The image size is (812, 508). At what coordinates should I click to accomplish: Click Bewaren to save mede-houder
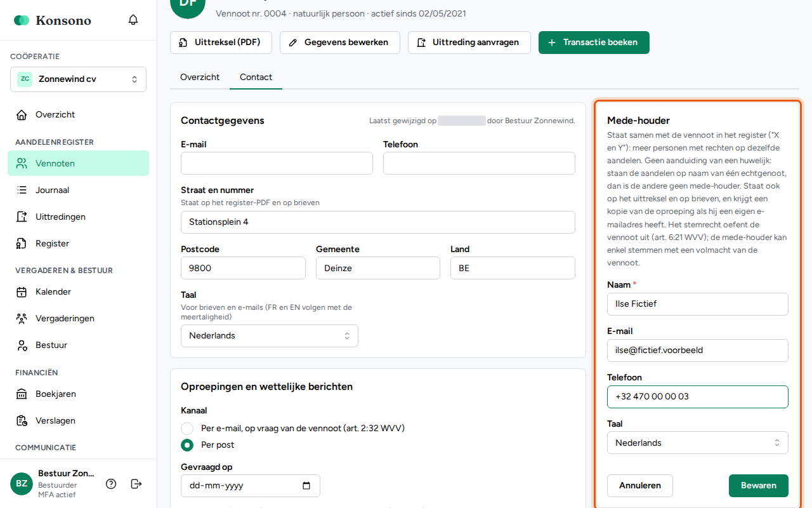(759, 486)
